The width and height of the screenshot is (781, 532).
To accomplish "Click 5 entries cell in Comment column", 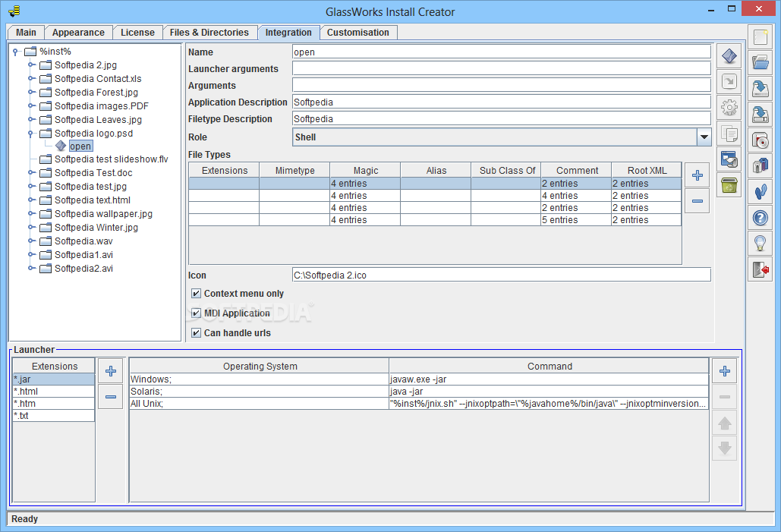I will 576,219.
